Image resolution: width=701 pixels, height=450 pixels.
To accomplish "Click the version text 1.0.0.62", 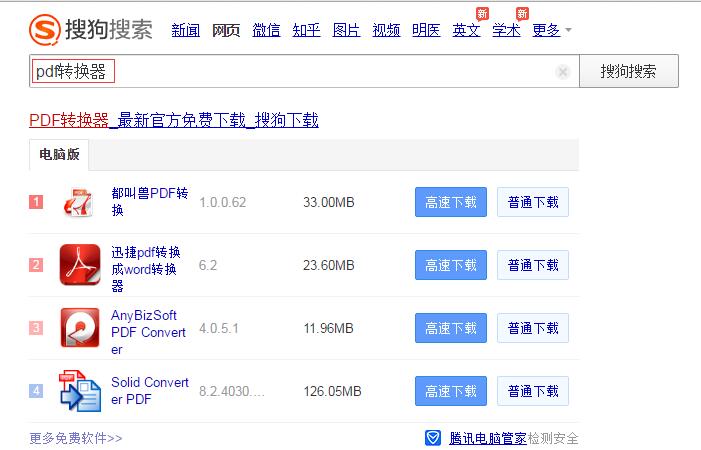I will click(x=223, y=202).
